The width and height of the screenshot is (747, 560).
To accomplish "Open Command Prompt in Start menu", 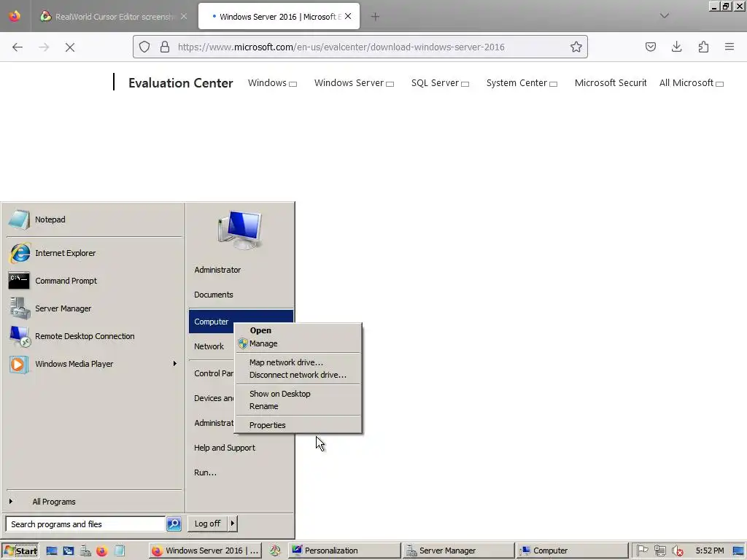I will coord(94,281).
